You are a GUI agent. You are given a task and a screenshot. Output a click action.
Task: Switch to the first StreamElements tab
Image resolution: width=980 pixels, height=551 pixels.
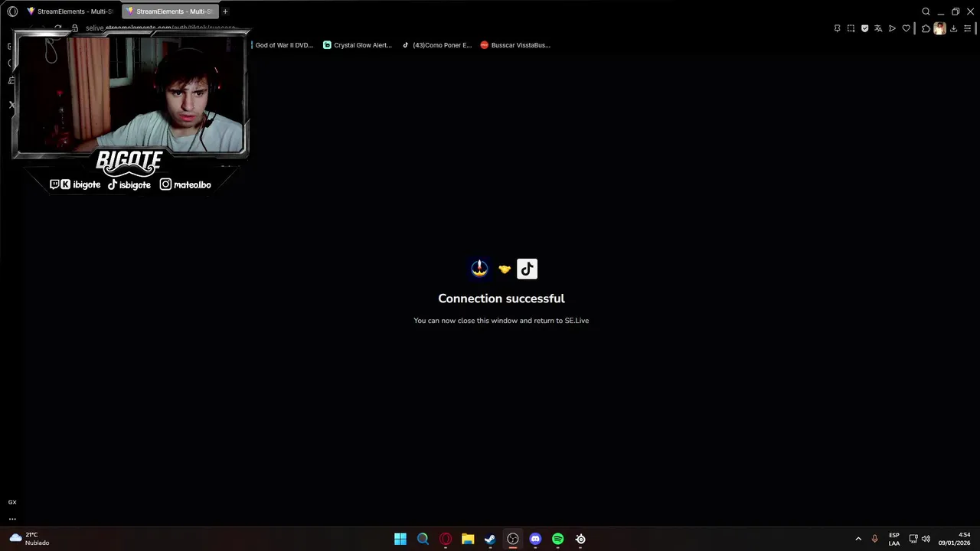[70, 11]
